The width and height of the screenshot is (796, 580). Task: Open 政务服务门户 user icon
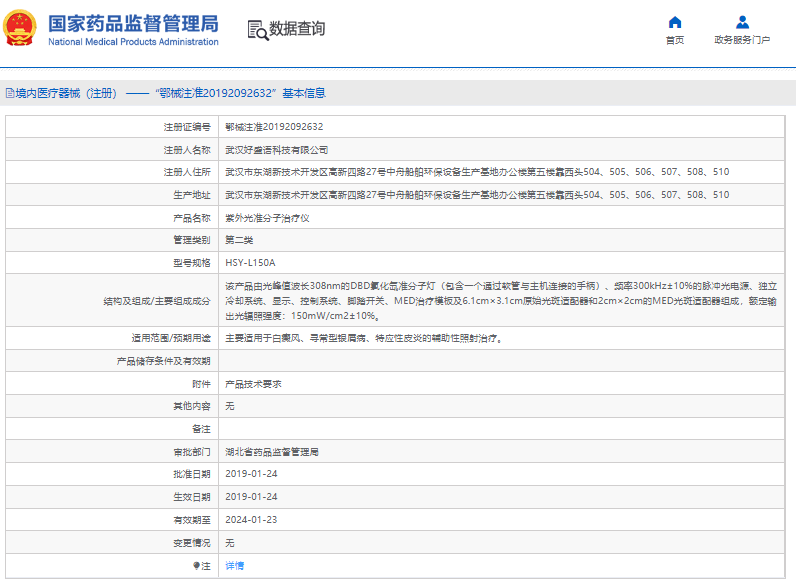click(x=742, y=22)
